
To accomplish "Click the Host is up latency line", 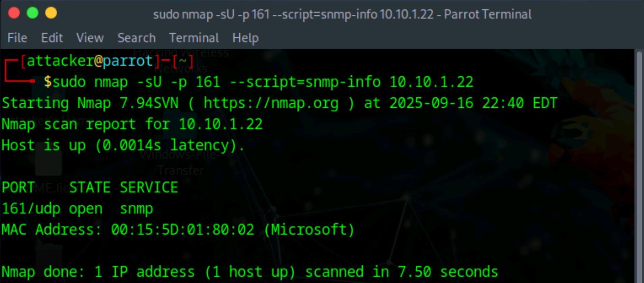I will click(x=123, y=146).
